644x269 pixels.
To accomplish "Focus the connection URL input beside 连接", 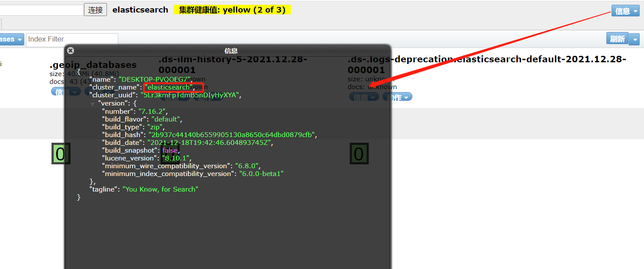I will pyautogui.click(x=42, y=10).
